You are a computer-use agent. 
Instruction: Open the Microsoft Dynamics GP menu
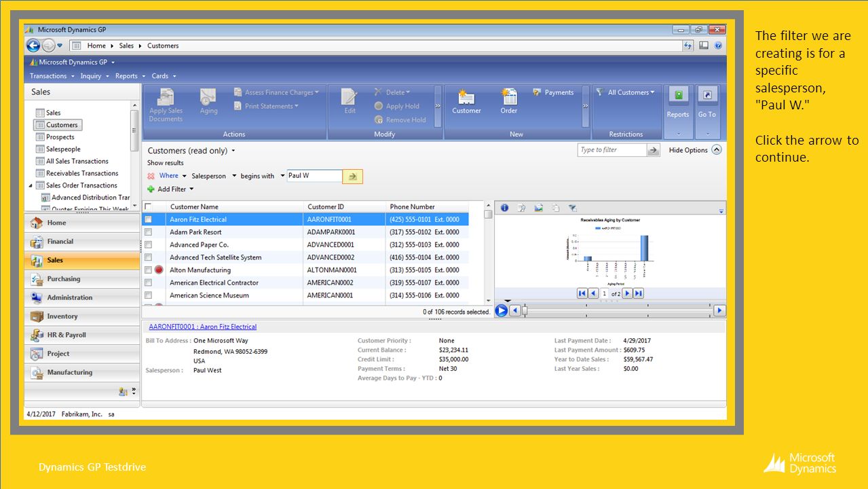click(73, 62)
